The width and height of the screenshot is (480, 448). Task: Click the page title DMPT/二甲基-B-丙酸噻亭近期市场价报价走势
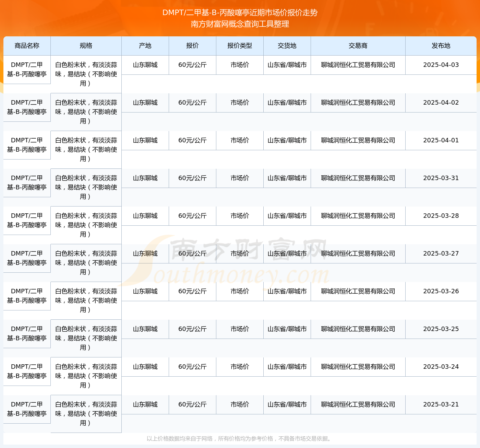coord(240,13)
